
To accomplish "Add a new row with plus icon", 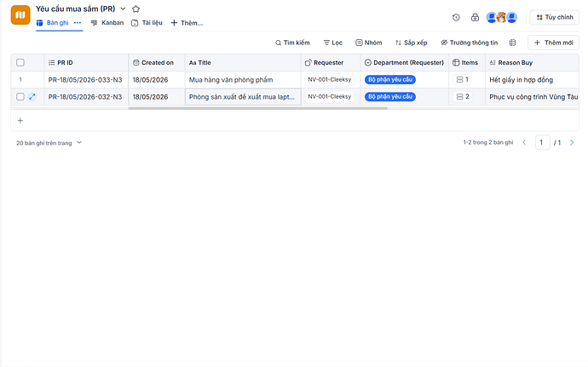I will [20, 121].
